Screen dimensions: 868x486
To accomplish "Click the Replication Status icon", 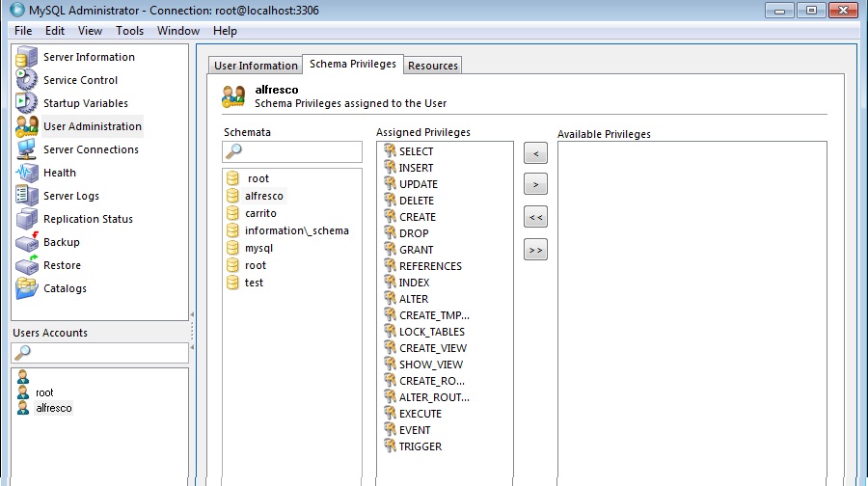I will tap(26, 219).
